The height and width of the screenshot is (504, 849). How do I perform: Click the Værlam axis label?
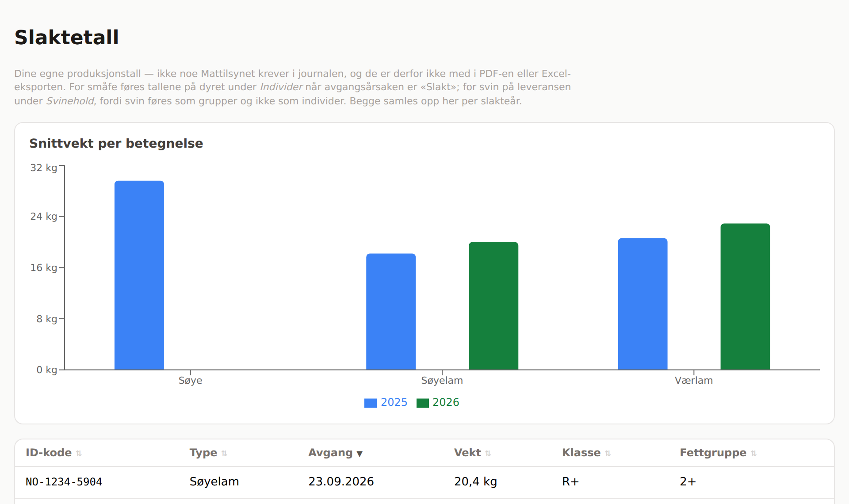[693, 380]
